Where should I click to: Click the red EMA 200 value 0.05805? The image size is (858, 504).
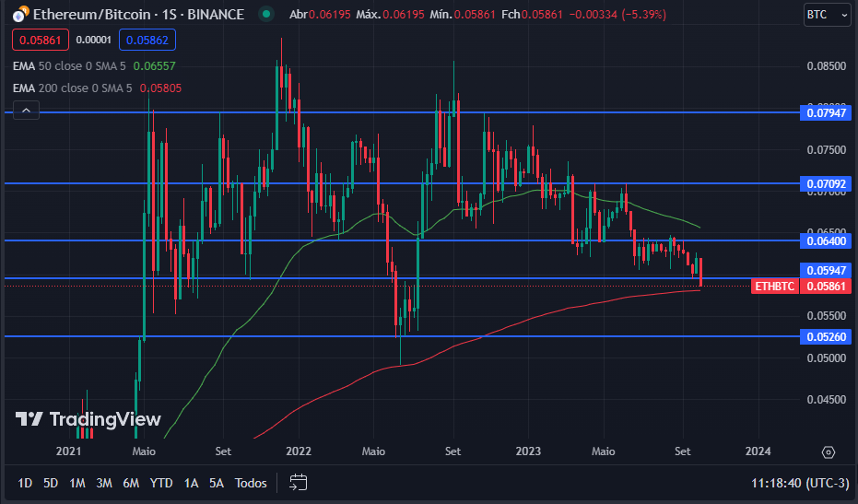pos(160,88)
